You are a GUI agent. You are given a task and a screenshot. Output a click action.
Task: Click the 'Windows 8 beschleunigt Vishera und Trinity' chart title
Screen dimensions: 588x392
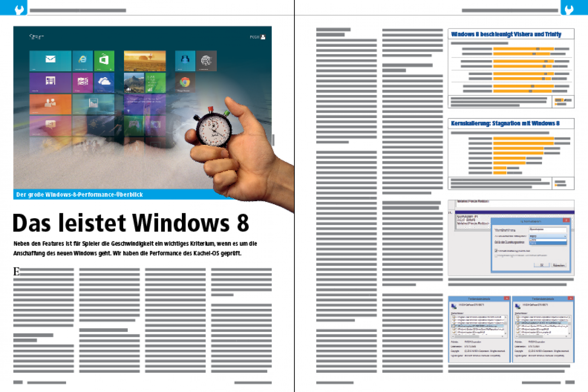click(506, 34)
